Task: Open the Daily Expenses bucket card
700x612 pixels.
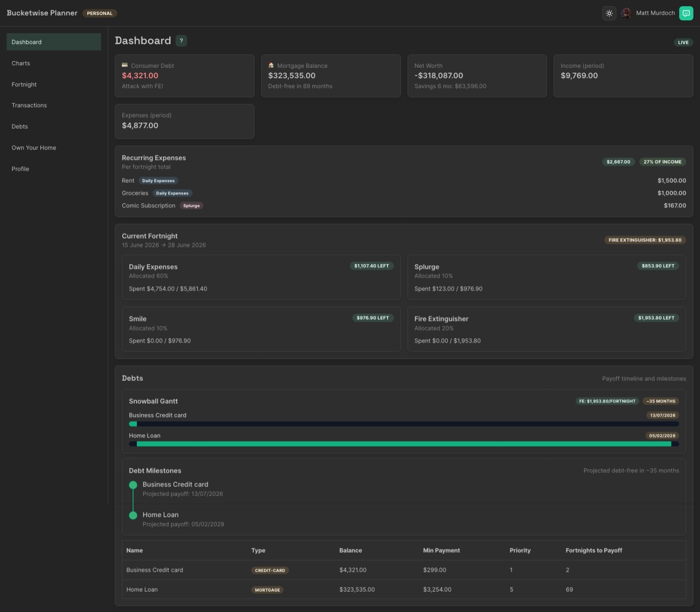Action: pos(261,278)
